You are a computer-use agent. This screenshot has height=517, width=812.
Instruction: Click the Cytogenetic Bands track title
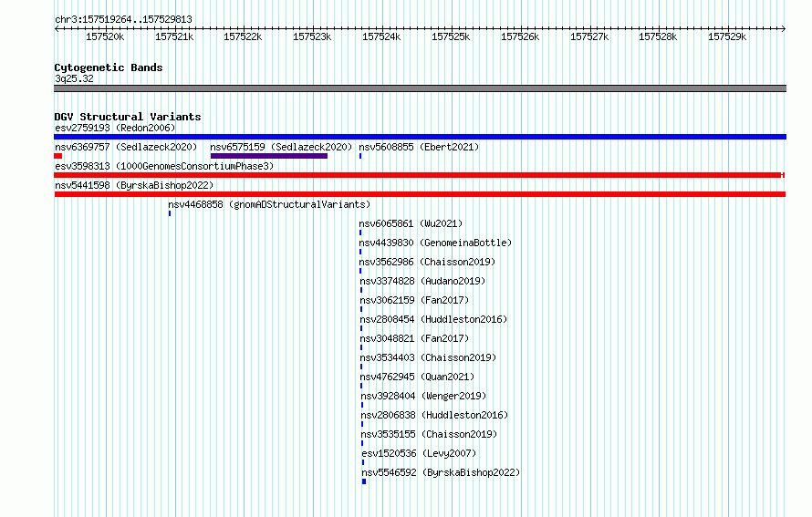[x=109, y=67]
